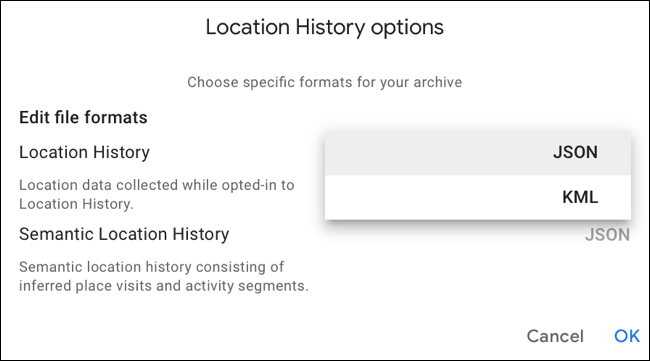Click the OK button
The height and width of the screenshot is (361, 650).
627,336
